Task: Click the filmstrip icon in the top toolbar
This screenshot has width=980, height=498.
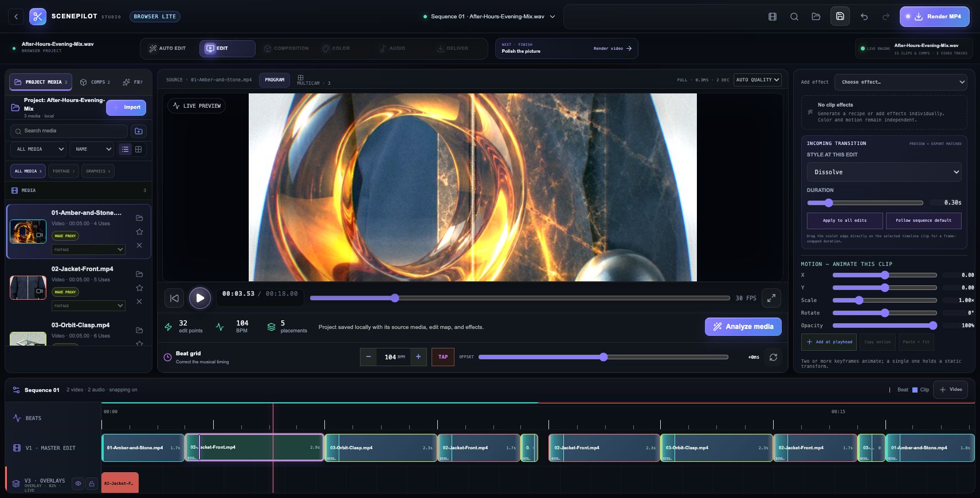Action: pos(773,17)
